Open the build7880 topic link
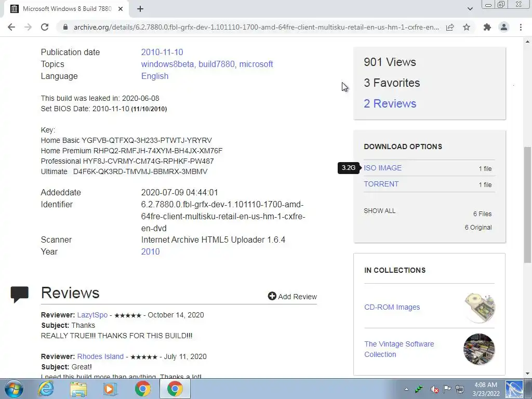 (x=217, y=64)
